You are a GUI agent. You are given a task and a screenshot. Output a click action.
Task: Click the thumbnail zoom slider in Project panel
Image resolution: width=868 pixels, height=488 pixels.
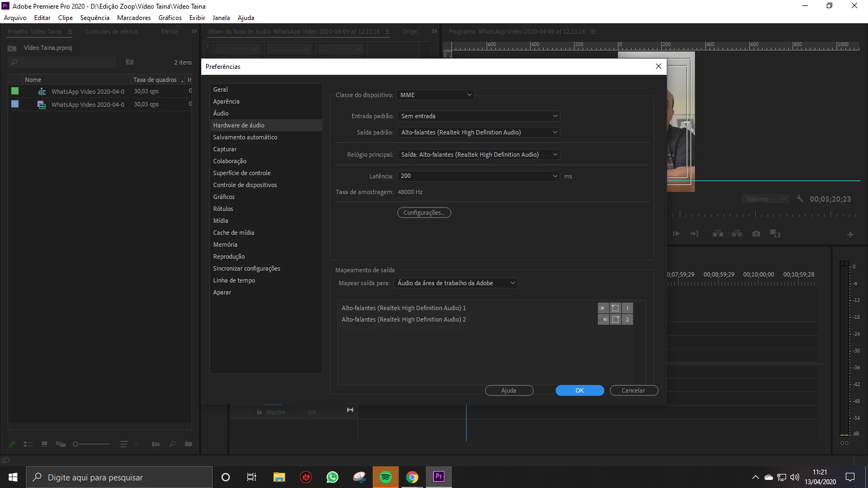(91, 444)
